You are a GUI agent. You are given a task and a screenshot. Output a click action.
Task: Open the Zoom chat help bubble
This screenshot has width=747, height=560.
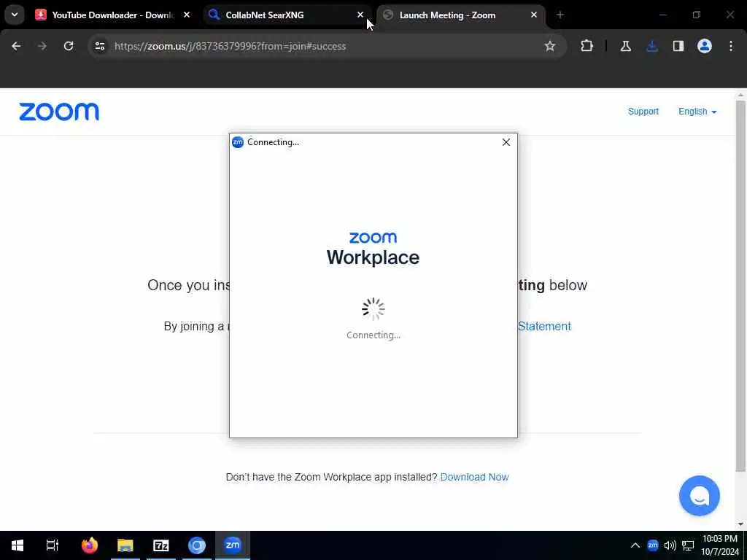pos(700,496)
